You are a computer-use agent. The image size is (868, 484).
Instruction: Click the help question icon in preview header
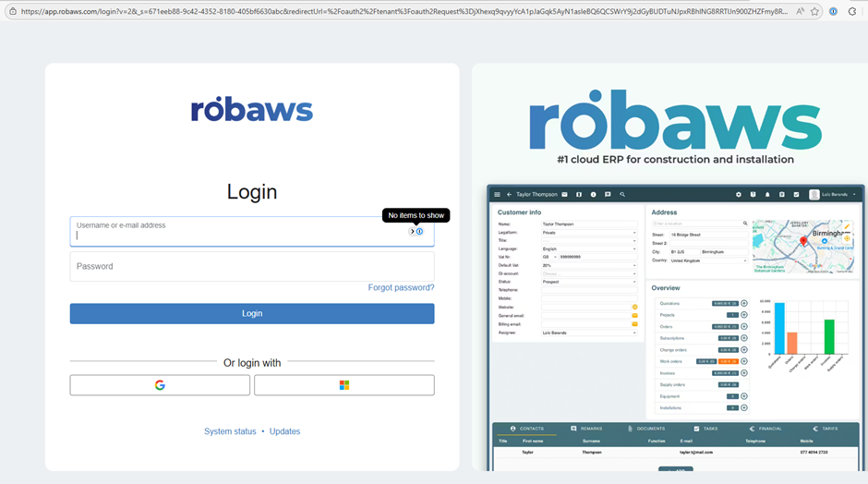tap(753, 194)
